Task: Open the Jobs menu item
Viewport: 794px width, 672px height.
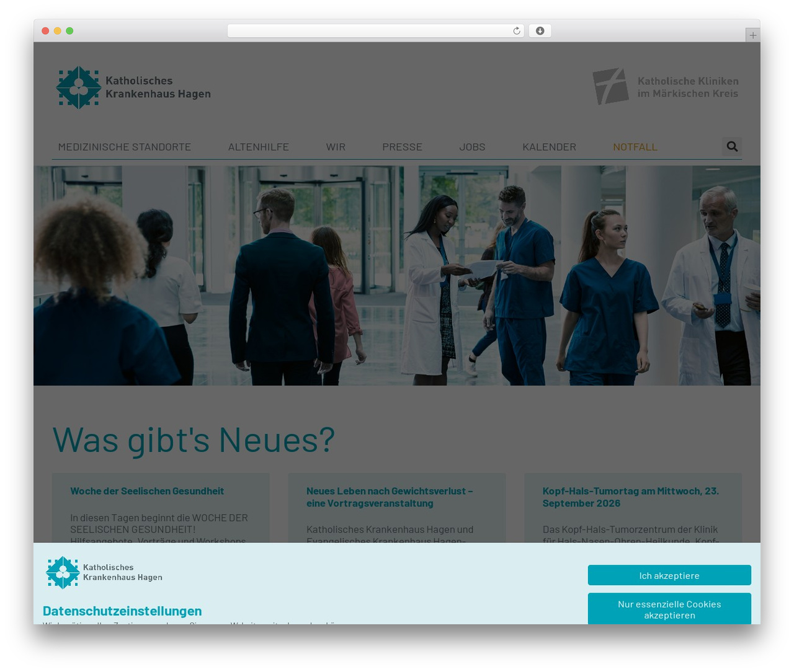Action: pos(472,147)
